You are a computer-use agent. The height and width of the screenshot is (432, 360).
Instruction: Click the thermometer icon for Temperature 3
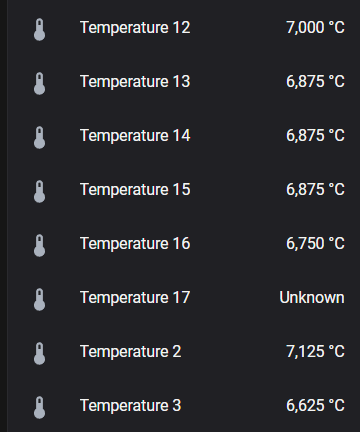[39, 407]
